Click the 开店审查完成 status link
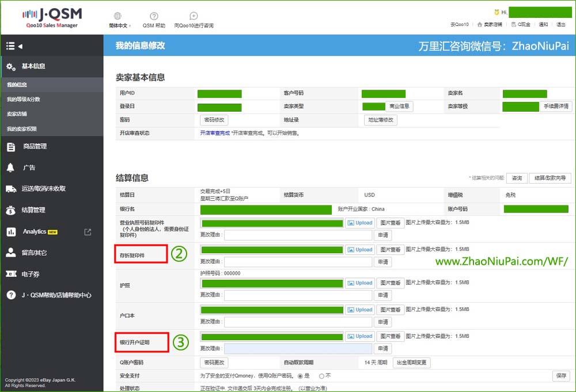This screenshot has height=392, width=576. pyautogui.click(x=214, y=133)
